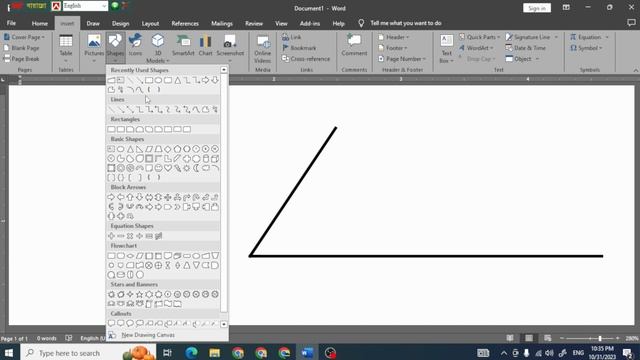Click the Sign in button
Image resolution: width=640 pixels, height=360 pixels.
537,8
